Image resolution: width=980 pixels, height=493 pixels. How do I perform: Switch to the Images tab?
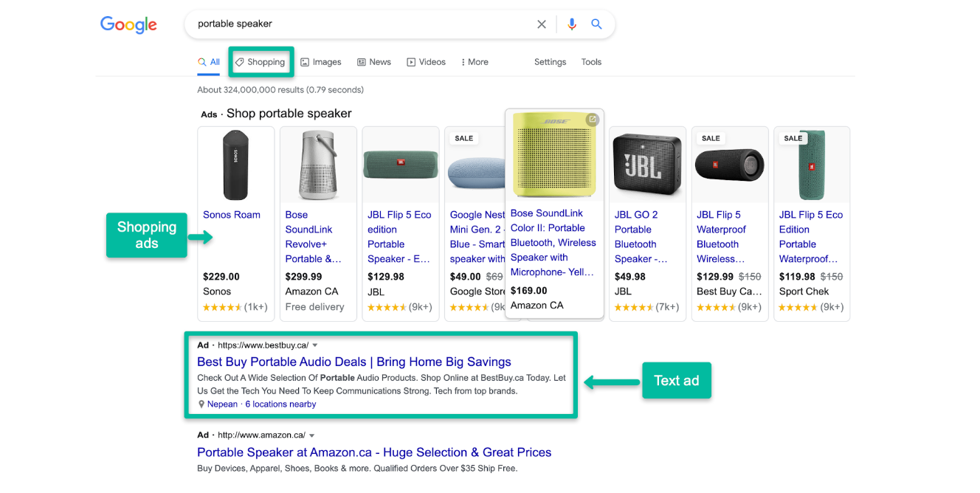(321, 62)
